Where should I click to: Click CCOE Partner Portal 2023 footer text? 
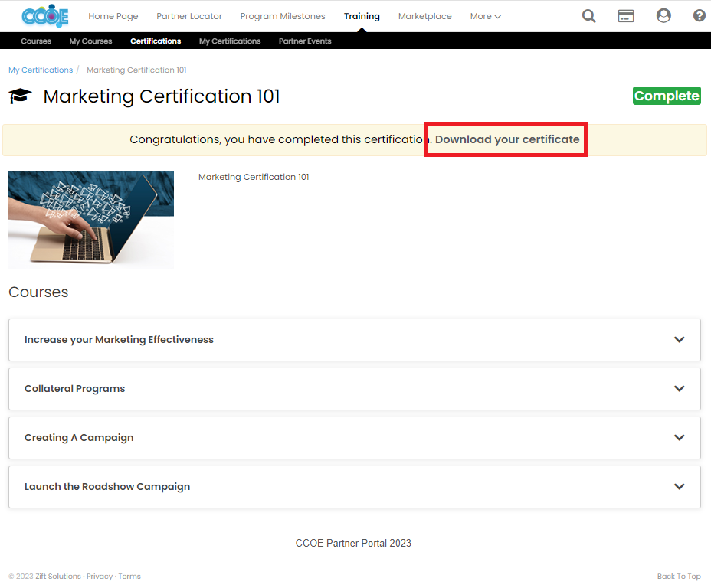point(353,543)
